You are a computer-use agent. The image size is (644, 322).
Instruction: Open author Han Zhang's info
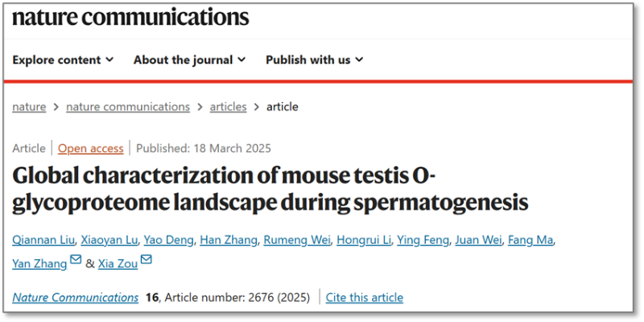229,240
